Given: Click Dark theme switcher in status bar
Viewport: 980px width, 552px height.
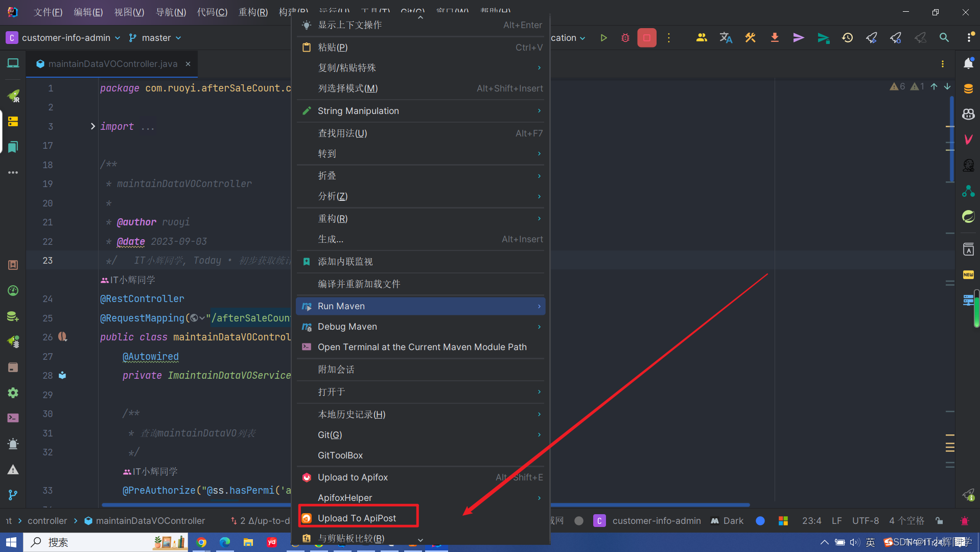Looking at the screenshot, I should pyautogui.click(x=727, y=521).
